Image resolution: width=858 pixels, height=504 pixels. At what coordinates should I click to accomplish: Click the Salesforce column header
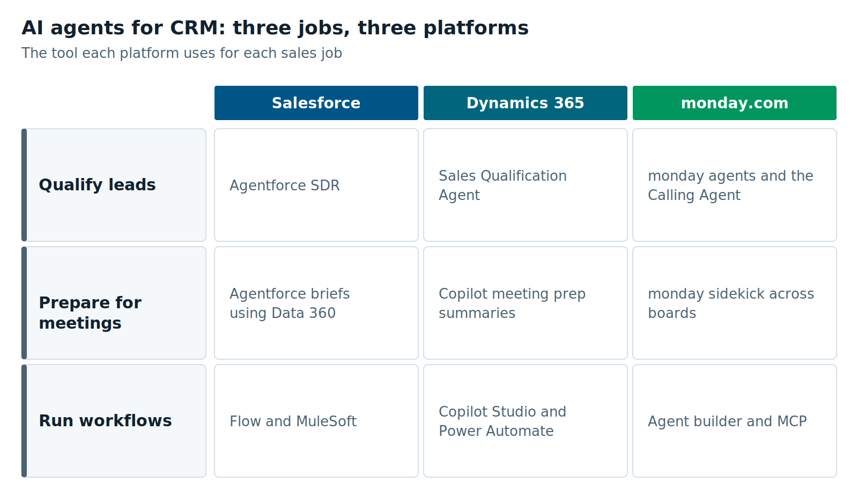[x=316, y=103]
